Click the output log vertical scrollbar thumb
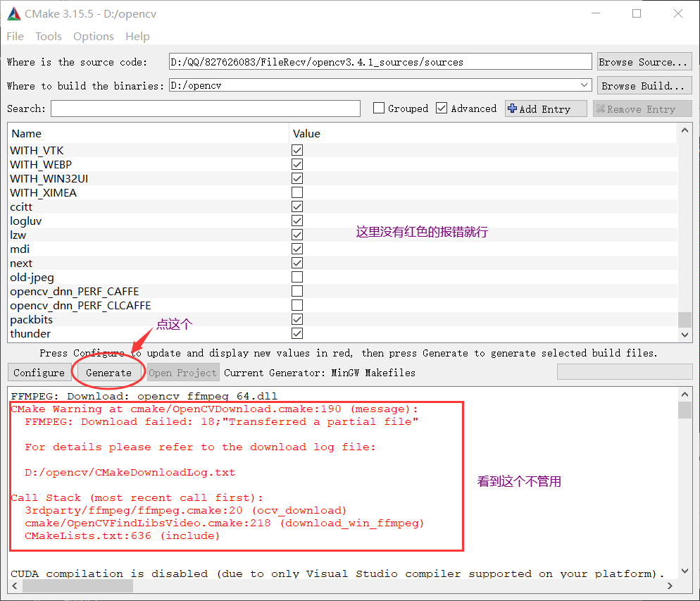Viewport: 700px width, 601px height. point(685,410)
